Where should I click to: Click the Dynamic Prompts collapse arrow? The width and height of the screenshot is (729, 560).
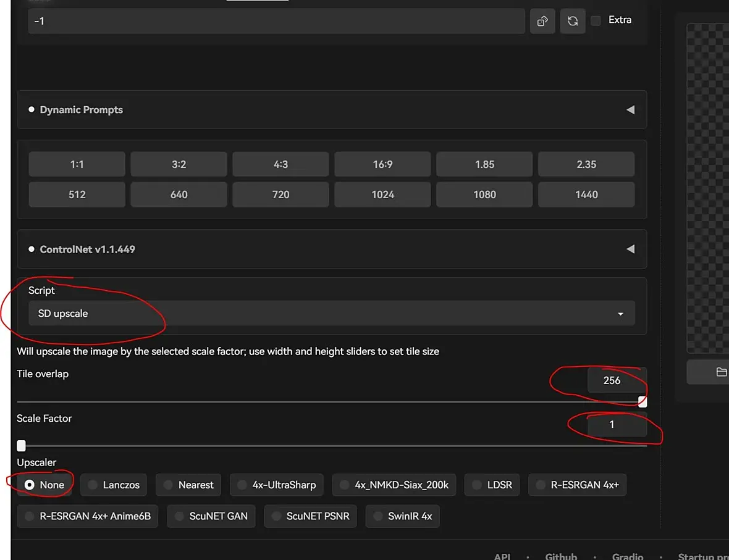click(x=630, y=110)
